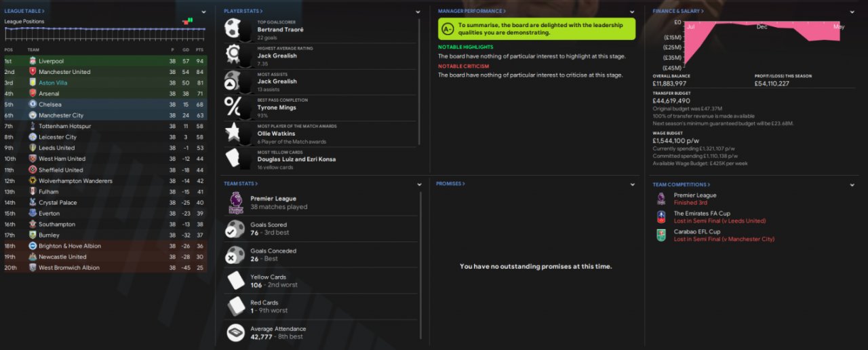This screenshot has width=868, height=350.
Task: Open the Crystal Palace club badge
Action: pyautogui.click(x=33, y=202)
